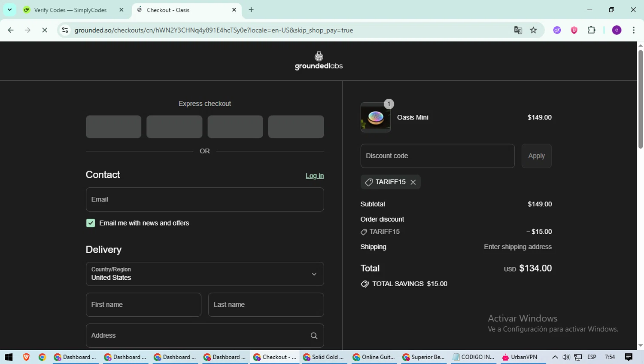Image resolution: width=644 pixels, height=364 pixels.
Task: Select the Checkout - Oasis tab
Action: 187,10
